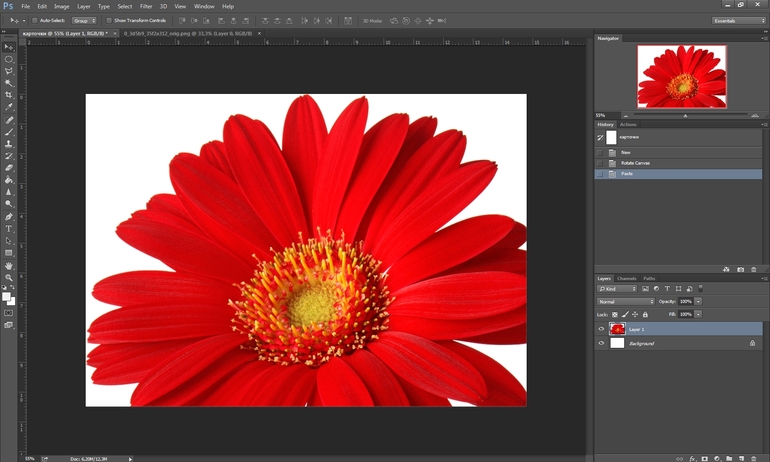Select the Horizontal Type tool
Screen dimensions: 770x462
tap(9, 229)
